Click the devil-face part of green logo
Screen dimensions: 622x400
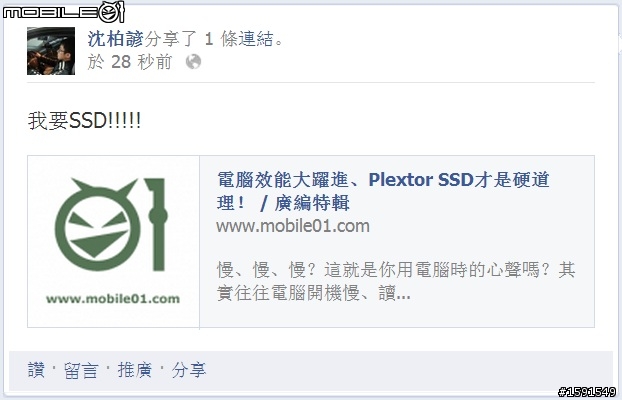pos(98,226)
